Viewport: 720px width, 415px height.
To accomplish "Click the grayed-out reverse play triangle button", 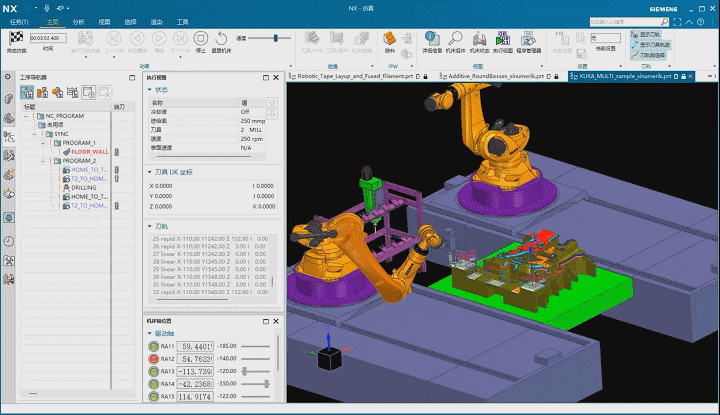I will (x=137, y=39).
